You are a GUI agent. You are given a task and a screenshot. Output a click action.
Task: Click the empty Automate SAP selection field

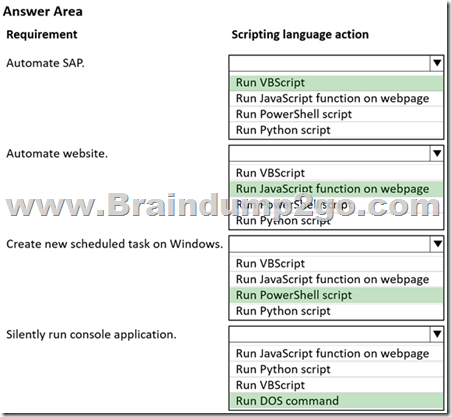[x=330, y=63]
